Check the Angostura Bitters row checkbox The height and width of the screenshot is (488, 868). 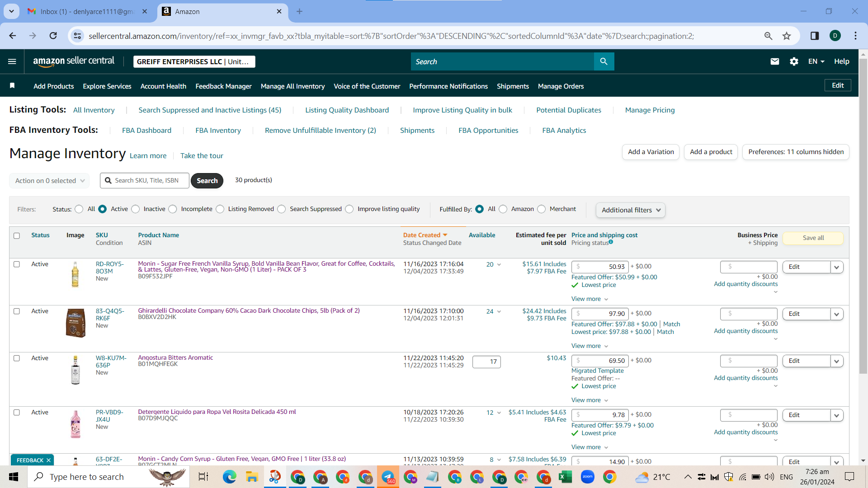[x=17, y=358]
